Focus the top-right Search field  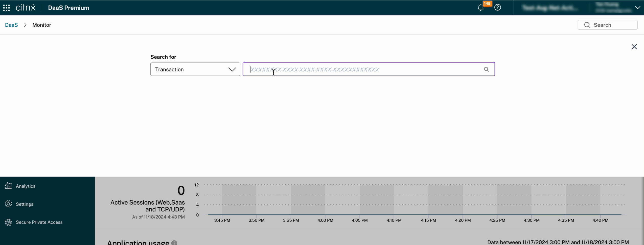tap(607, 25)
